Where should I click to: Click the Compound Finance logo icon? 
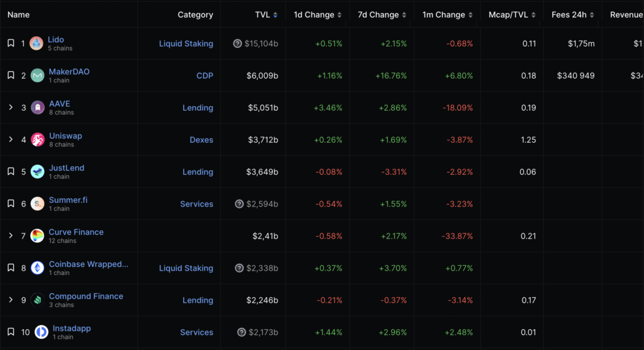[x=38, y=300]
